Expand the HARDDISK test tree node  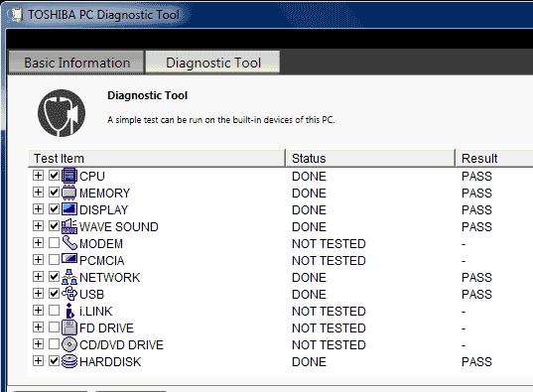[38, 361]
